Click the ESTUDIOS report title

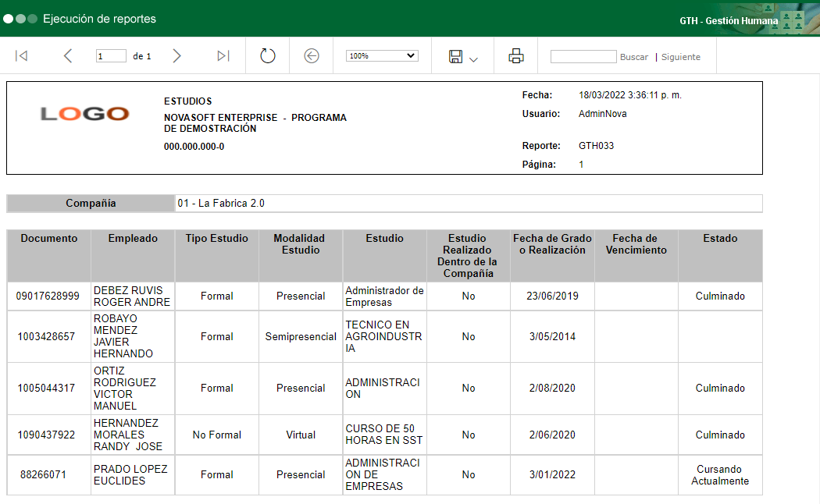pos(187,101)
